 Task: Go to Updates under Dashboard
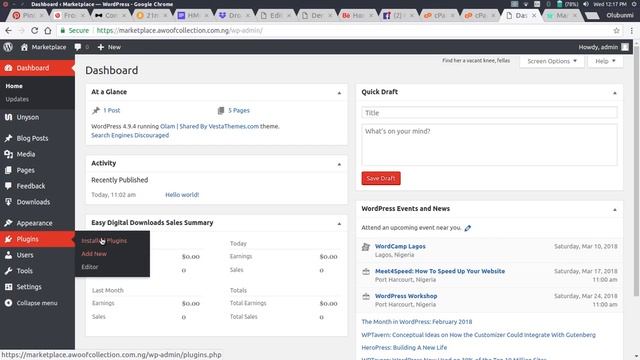17,99
